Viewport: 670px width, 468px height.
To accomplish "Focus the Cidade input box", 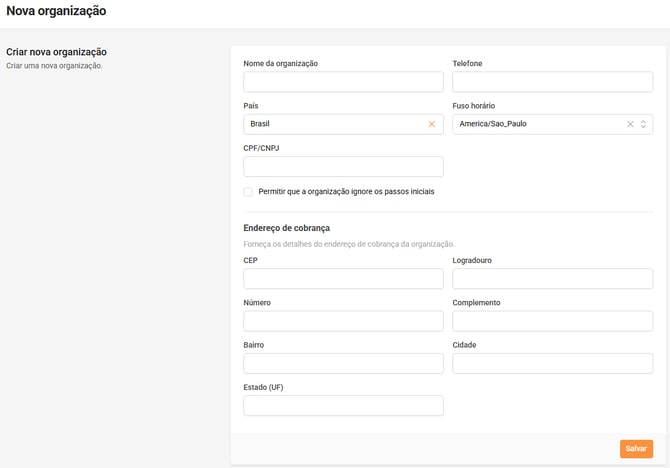I will 552,363.
